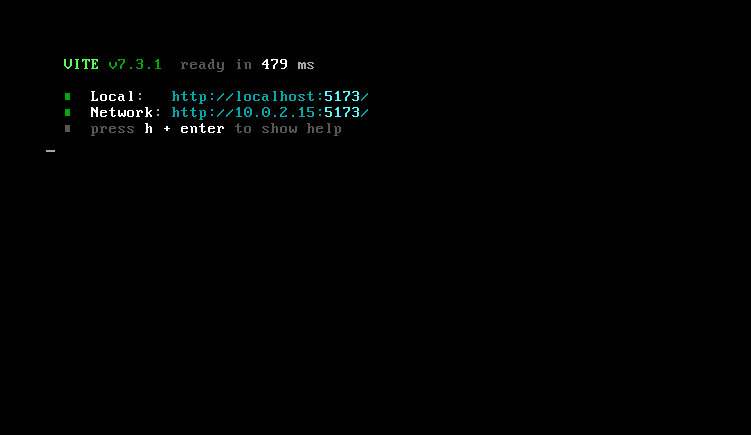Click the gray 'press' word
This screenshot has width=751, height=435.
point(113,129)
